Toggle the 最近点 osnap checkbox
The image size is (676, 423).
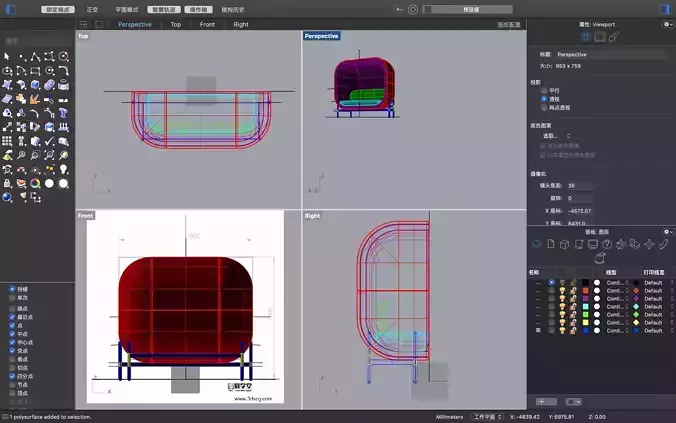(x=12, y=317)
